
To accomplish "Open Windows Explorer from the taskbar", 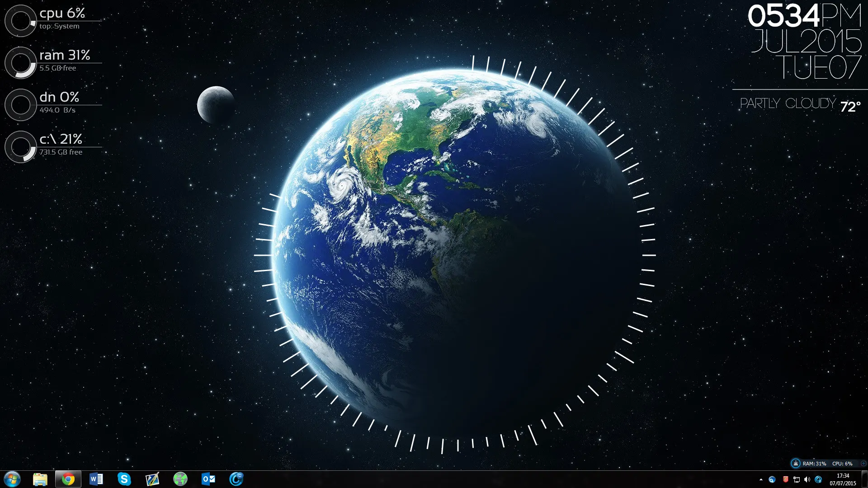I will click(x=40, y=479).
